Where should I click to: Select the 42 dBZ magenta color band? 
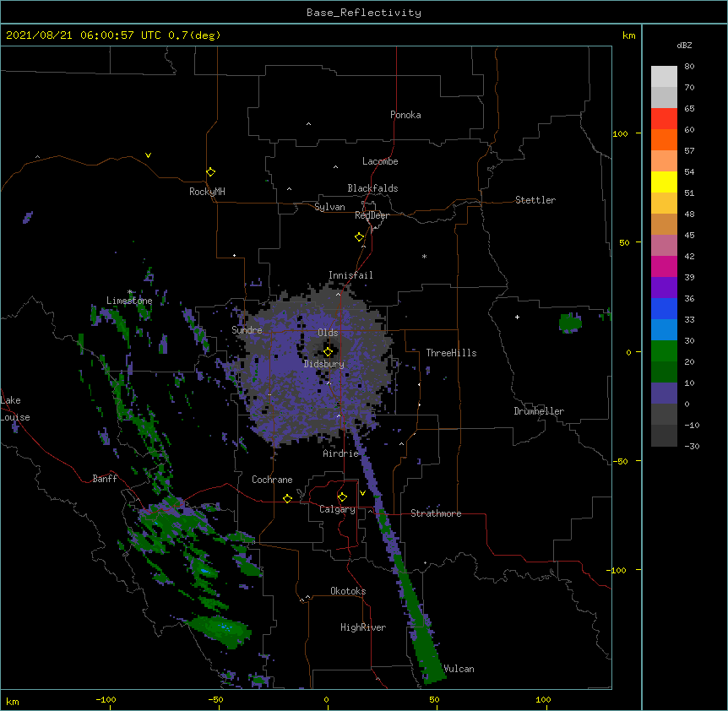click(664, 266)
